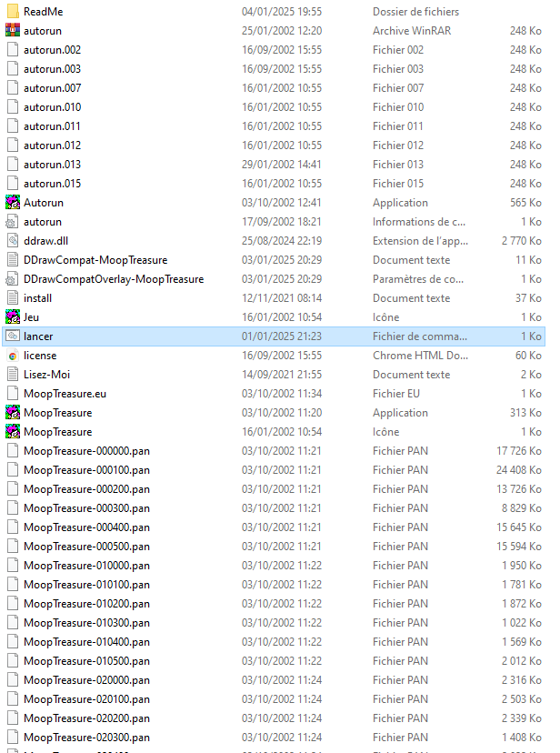Click the date 01/01/2025 21:23
560x753 pixels.
pos(282,336)
